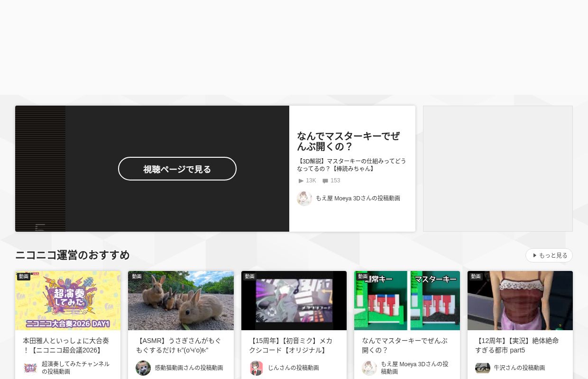588x379 pixels.
Task: Open the 超演奏してみた ニコニコ大合奏2026 thumbnail
Action: [68, 300]
